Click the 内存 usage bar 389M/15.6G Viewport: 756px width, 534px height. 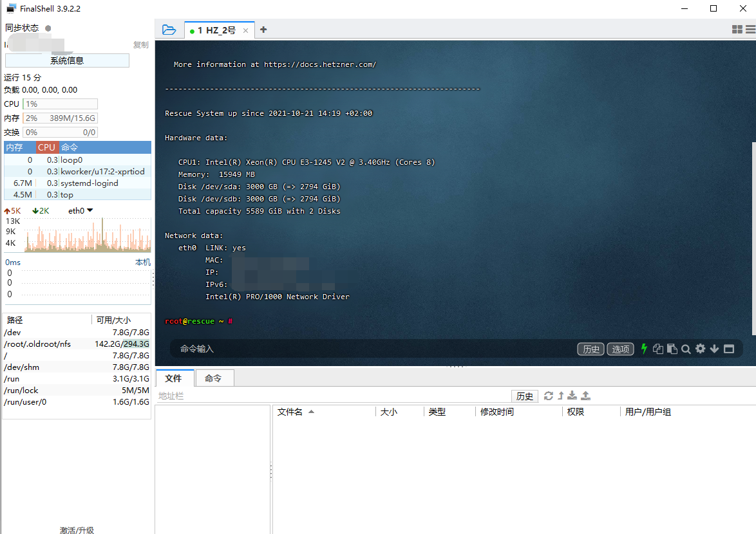tap(61, 118)
